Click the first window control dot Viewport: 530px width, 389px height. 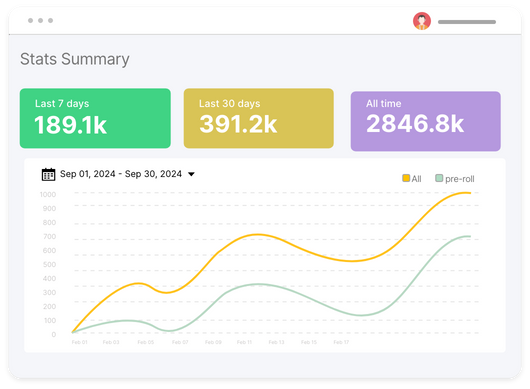(x=30, y=21)
